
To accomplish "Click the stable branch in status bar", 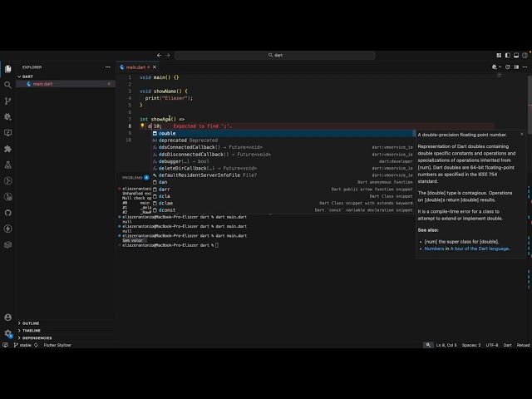I will [x=22, y=345].
